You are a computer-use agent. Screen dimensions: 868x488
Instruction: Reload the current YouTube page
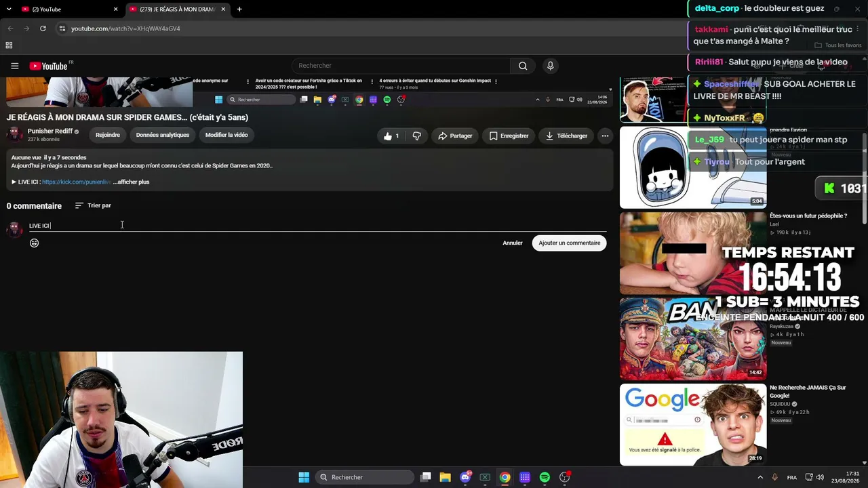point(43,28)
